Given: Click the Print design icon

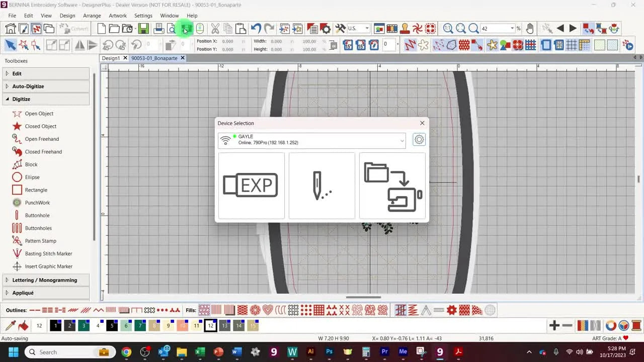Looking at the screenshot, I should pyautogui.click(x=158, y=29).
